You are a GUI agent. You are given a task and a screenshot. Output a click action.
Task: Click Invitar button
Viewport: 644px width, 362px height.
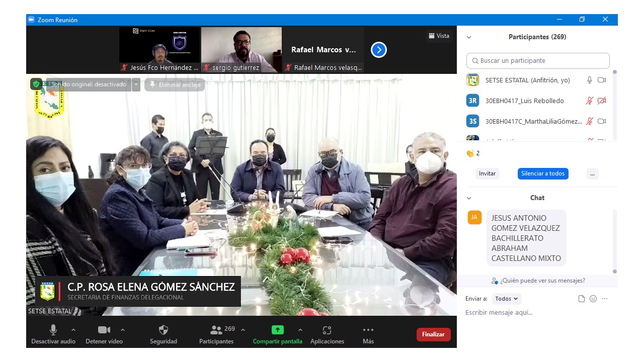pyautogui.click(x=487, y=173)
